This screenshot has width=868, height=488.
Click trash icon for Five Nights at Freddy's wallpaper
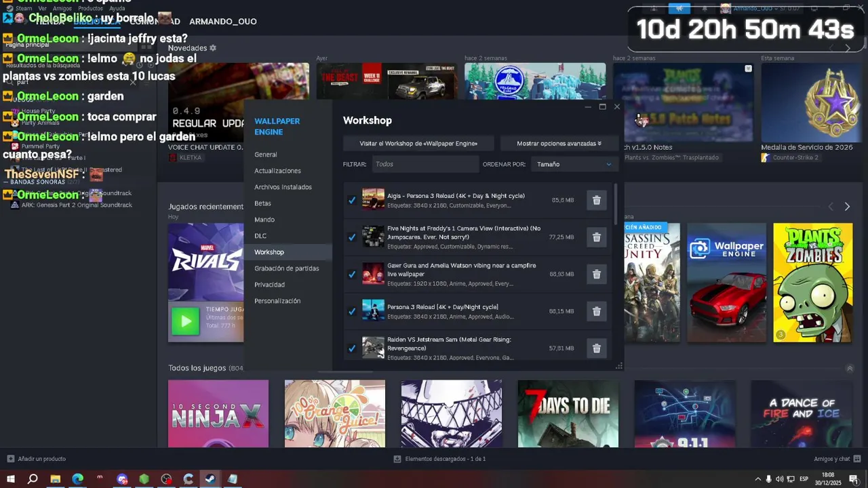pyautogui.click(x=597, y=237)
